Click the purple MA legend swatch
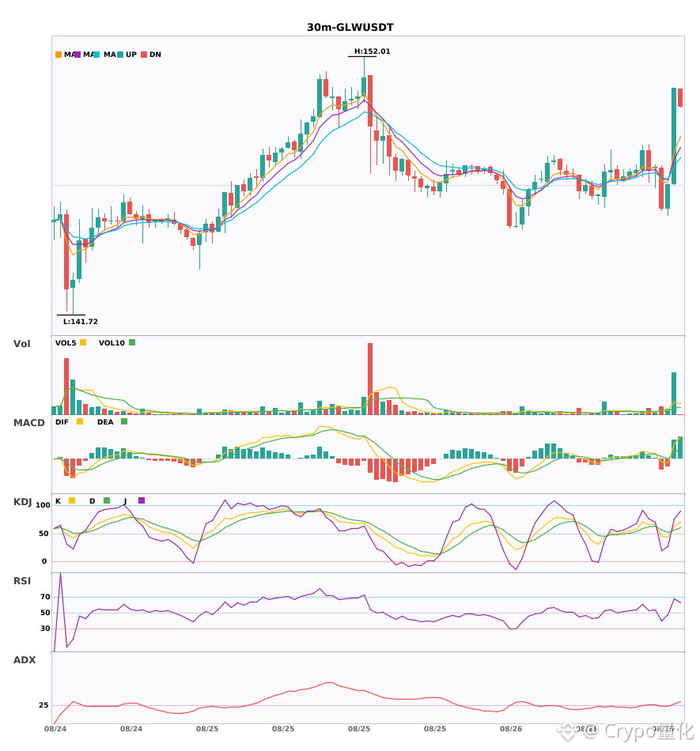 tap(78, 55)
